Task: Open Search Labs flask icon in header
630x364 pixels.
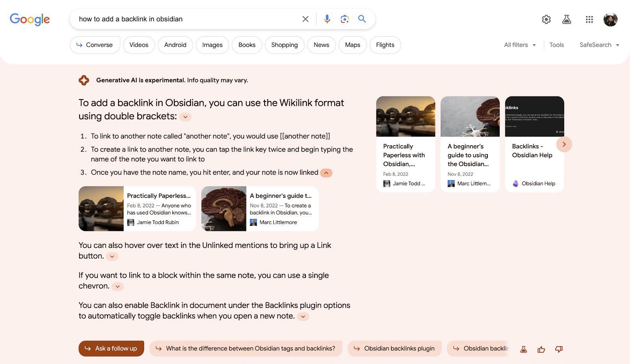Action: tap(567, 19)
